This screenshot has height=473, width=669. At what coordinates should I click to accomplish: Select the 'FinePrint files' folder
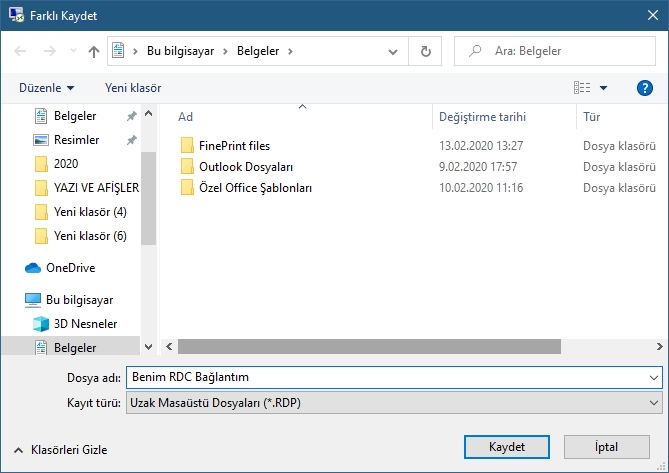(x=234, y=146)
